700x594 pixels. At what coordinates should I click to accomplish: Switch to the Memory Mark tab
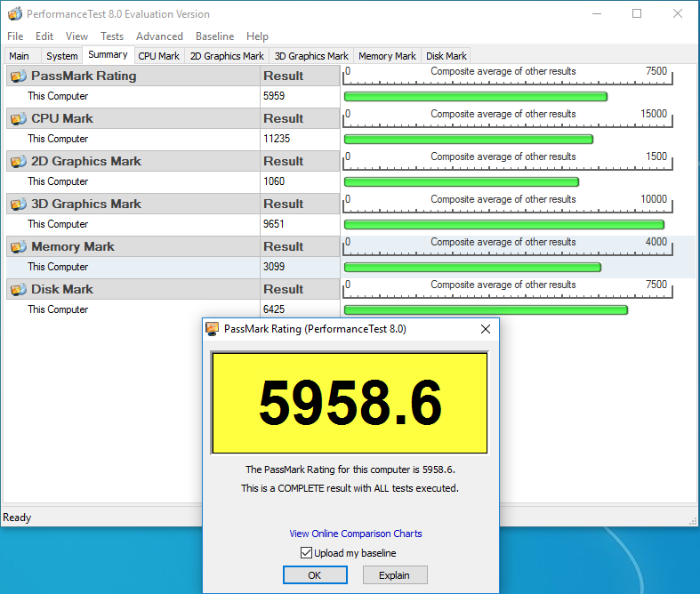[x=387, y=56]
